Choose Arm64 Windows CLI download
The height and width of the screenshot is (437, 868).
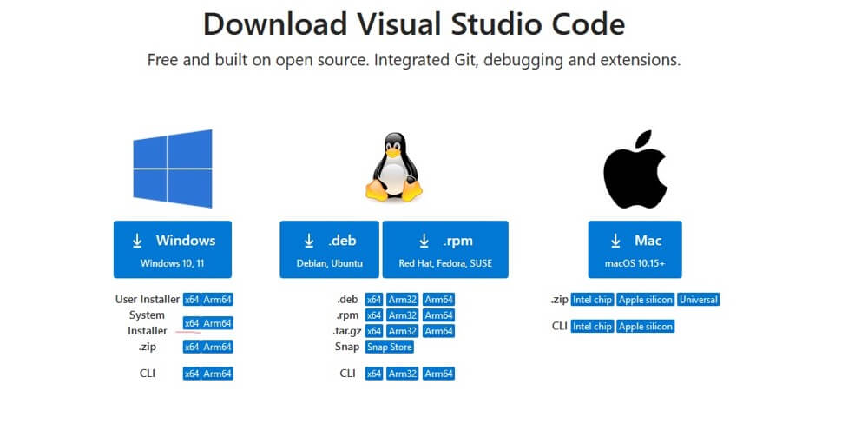(x=218, y=374)
